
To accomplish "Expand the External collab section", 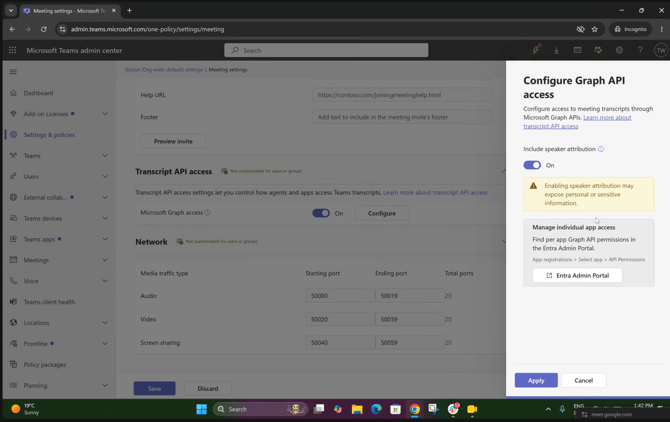I will tap(105, 197).
